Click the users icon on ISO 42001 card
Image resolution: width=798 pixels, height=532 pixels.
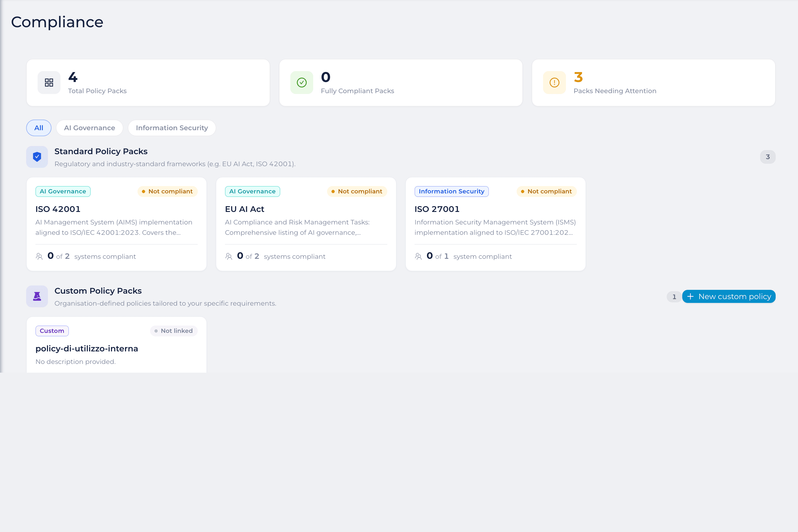[39, 257]
